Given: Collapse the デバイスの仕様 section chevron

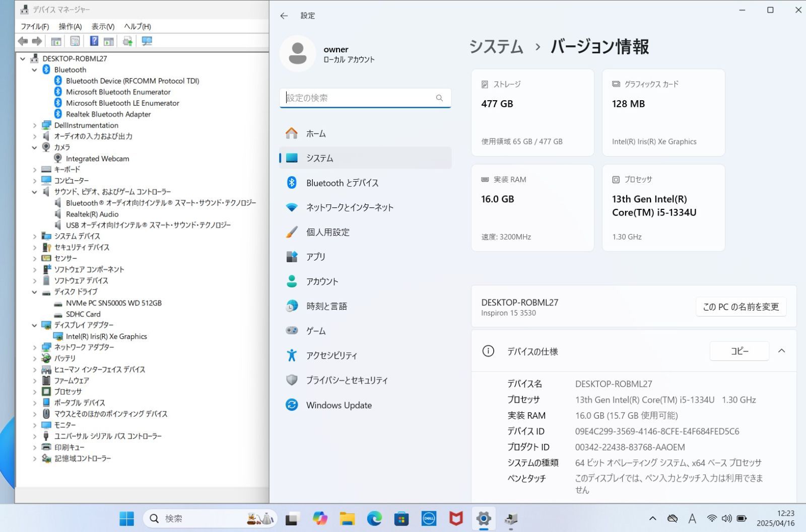Looking at the screenshot, I should point(781,351).
